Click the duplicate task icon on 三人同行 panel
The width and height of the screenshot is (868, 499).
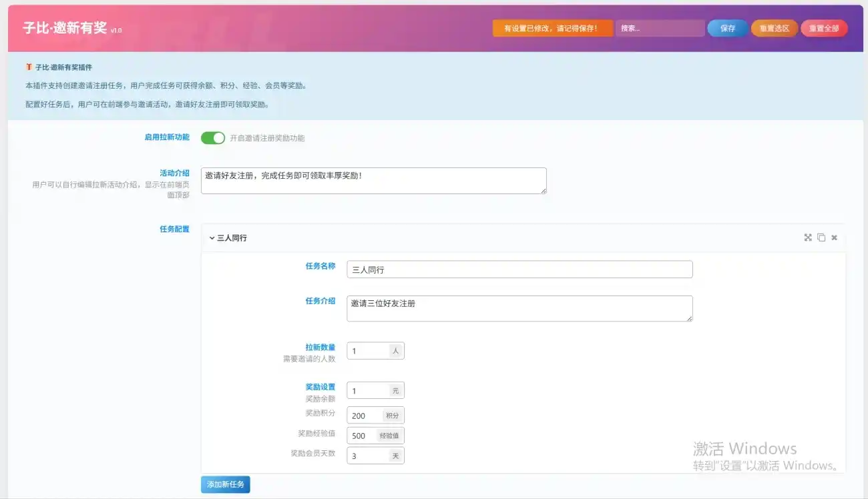[x=821, y=237]
